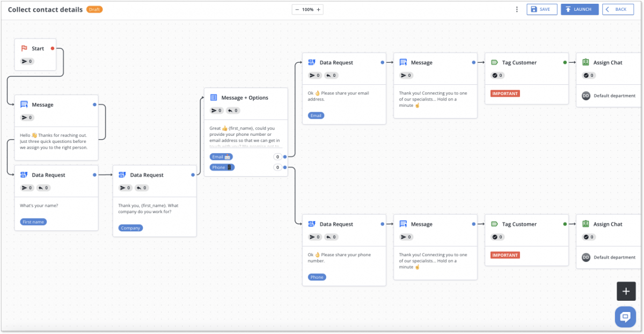Open the chat widget in the bottom corner

coord(625,317)
